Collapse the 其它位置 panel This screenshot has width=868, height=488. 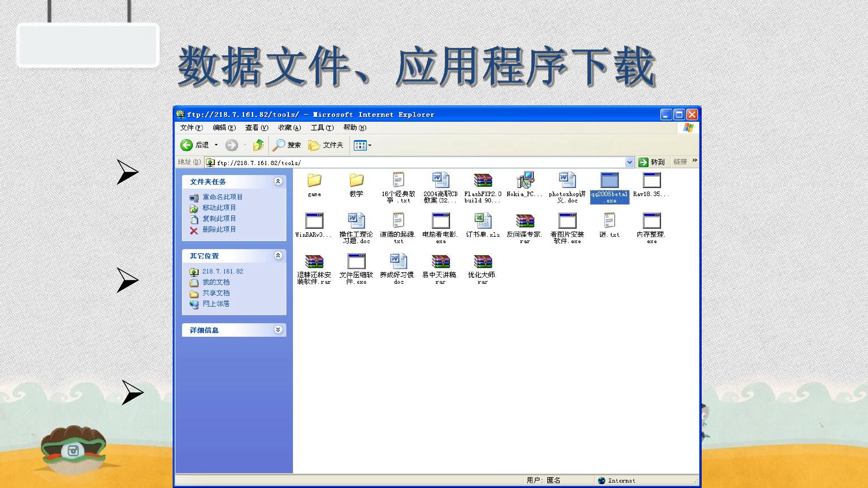point(278,256)
